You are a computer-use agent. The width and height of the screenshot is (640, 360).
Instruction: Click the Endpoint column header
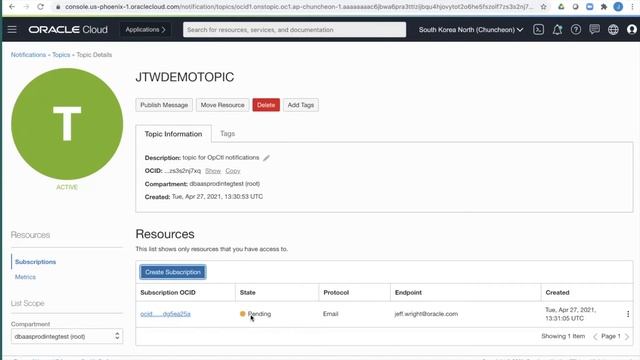[x=408, y=293]
